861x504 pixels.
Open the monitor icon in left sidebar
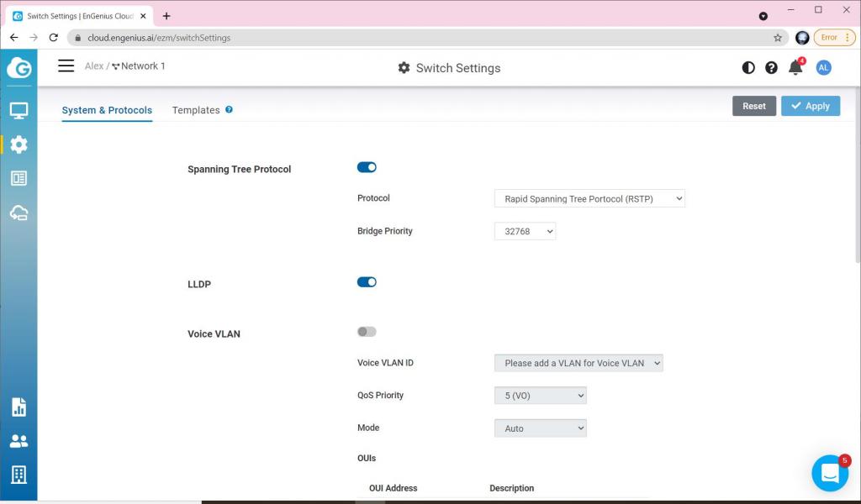18,111
